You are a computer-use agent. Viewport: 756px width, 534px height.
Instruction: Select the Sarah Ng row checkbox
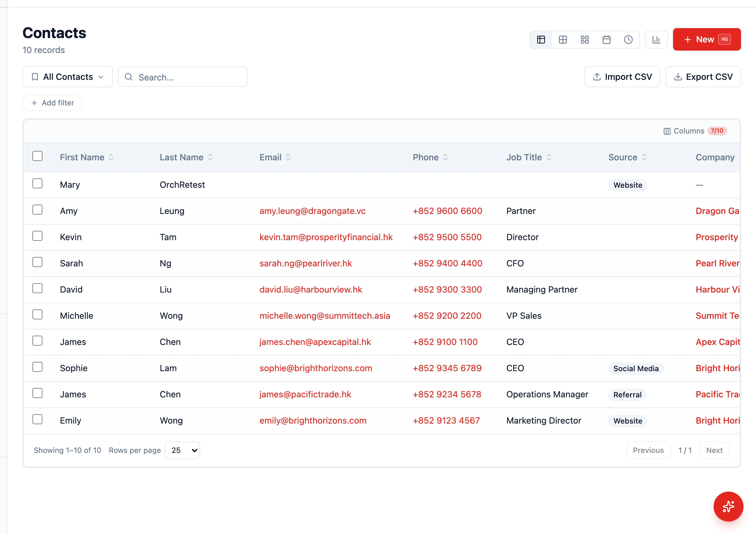coord(37,262)
